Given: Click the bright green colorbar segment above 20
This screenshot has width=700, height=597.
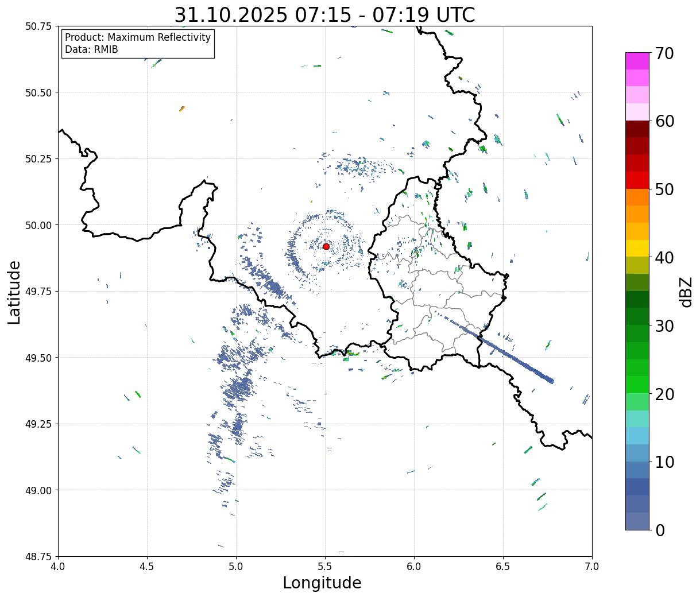Looking at the screenshot, I should [x=637, y=384].
